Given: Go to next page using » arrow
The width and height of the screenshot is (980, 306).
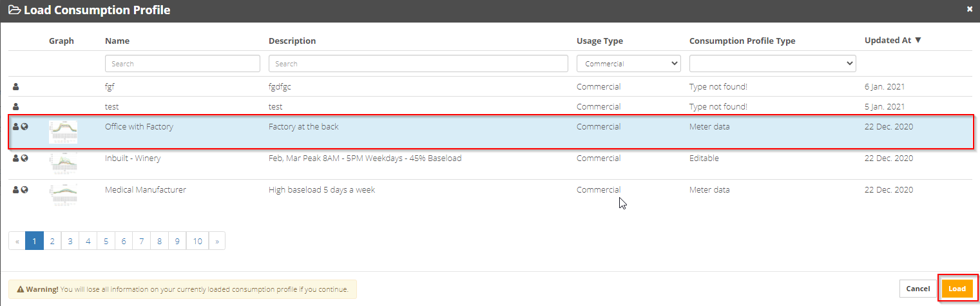Looking at the screenshot, I should 217,241.
